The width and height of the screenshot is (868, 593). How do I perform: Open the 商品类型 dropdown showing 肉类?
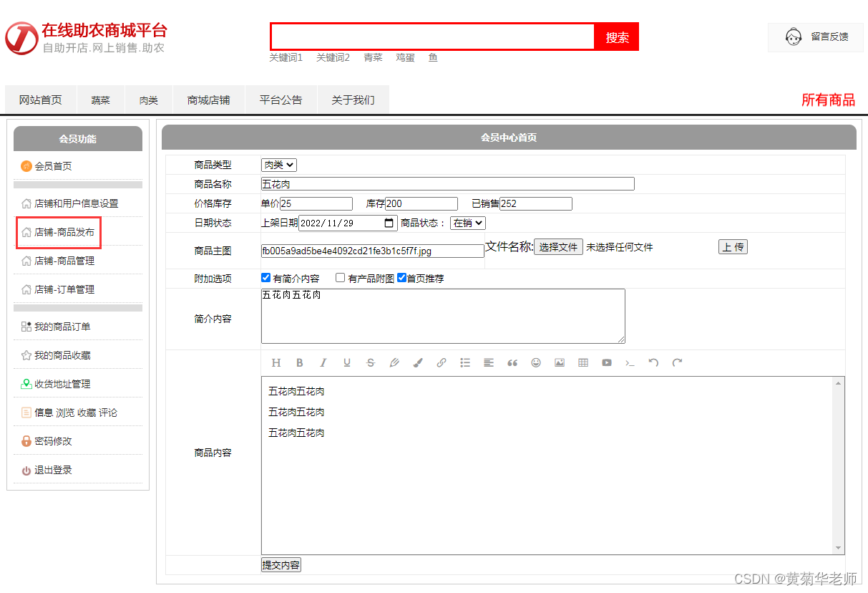pyautogui.click(x=278, y=165)
